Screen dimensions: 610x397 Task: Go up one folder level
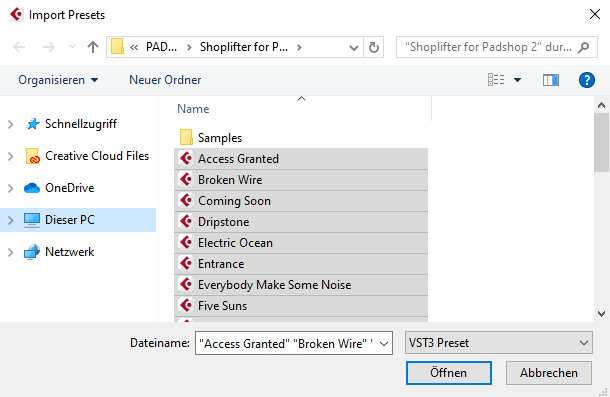(x=93, y=47)
